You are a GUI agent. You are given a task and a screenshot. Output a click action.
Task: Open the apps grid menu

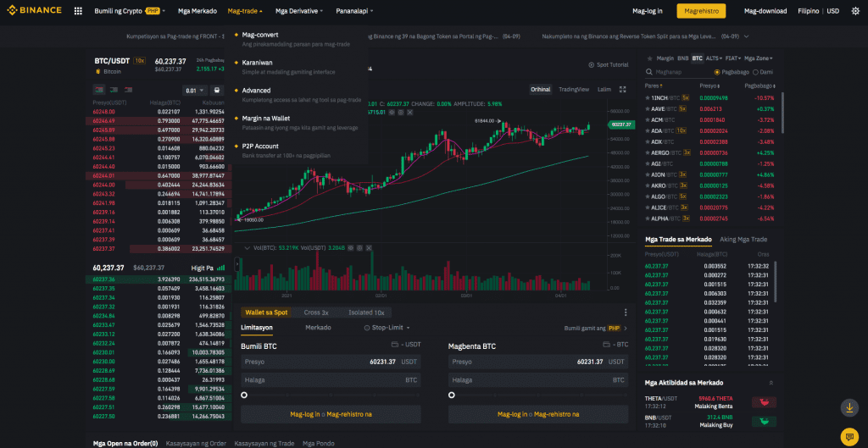point(78,10)
